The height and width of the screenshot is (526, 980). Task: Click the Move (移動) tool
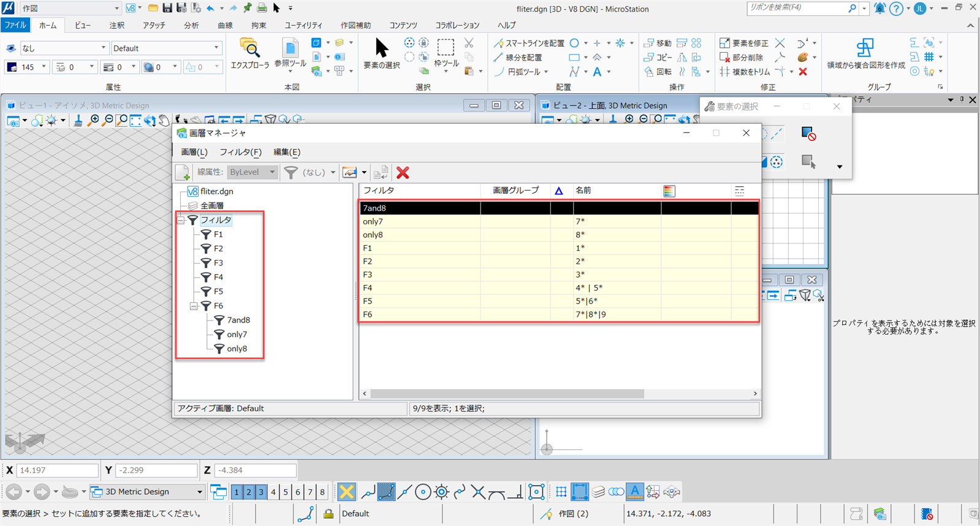[658, 44]
